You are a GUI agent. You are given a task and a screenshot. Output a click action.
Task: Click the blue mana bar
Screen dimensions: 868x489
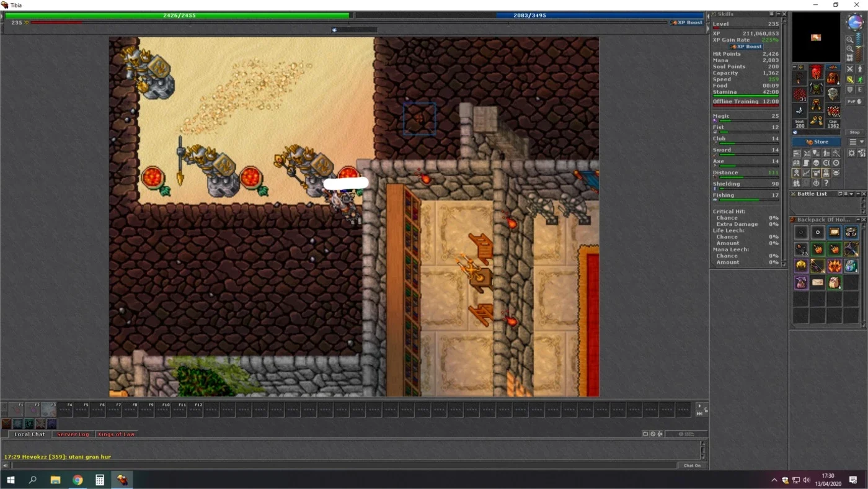(x=529, y=16)
